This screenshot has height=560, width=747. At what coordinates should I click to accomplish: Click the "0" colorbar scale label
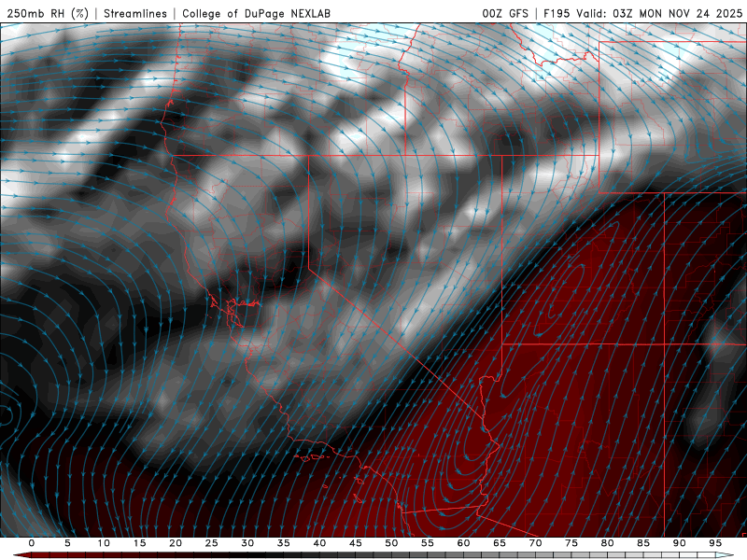(x=32, y=543)
